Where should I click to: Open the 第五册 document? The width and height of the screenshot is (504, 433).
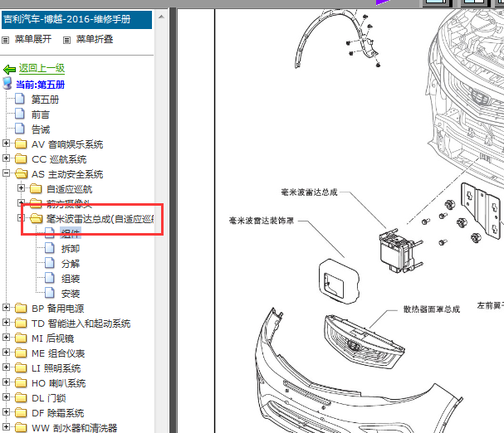pyautogui.click(x=45, y=100)
